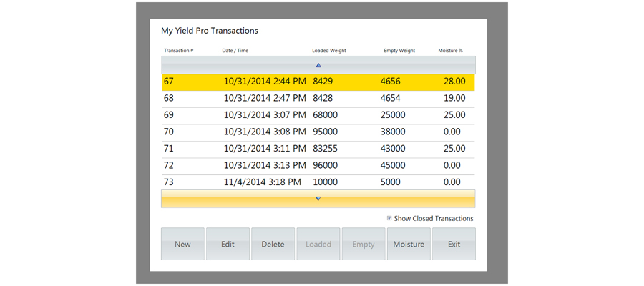Click empty weight 5000
The height and width of the screenshot is (286, 644).
[x=390, y=182]
